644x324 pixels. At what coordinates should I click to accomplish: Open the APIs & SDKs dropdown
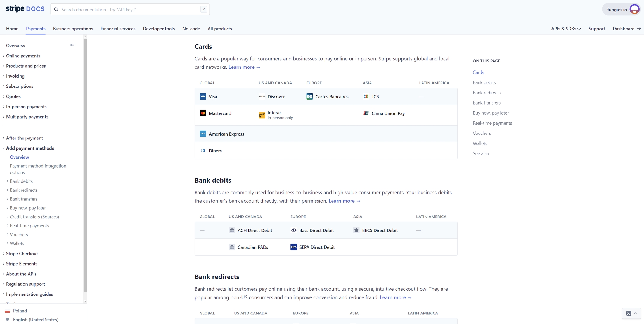click(x=566, y=29)
